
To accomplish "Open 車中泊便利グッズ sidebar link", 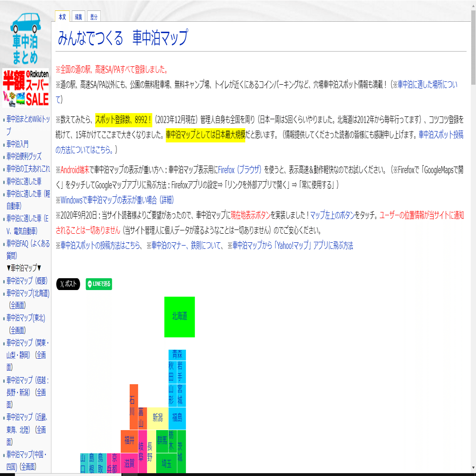I will point(24,156).
